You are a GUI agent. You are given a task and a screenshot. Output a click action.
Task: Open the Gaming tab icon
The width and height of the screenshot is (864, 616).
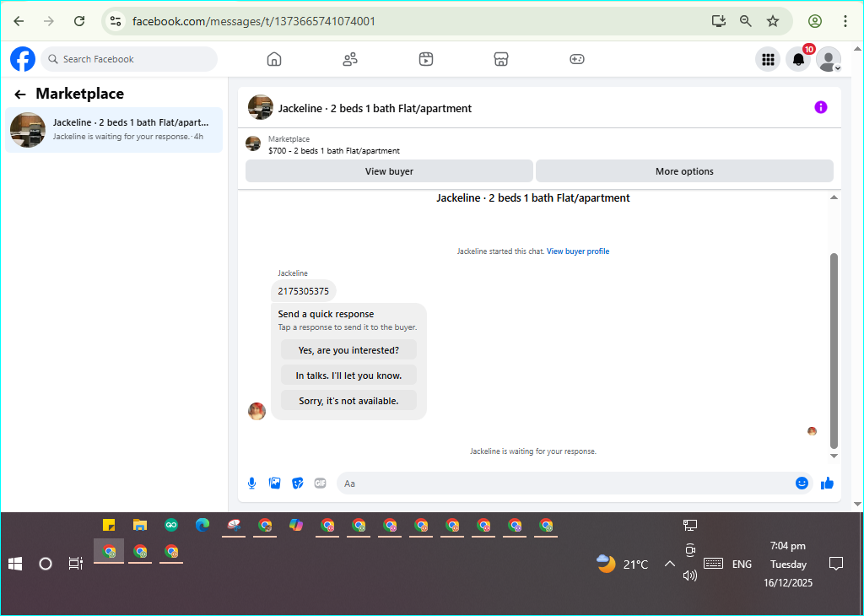pos(577,59)
